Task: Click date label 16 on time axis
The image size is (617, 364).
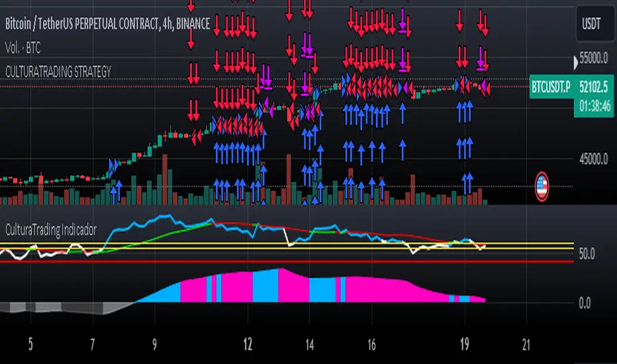Action: click(x=371, y=344)
